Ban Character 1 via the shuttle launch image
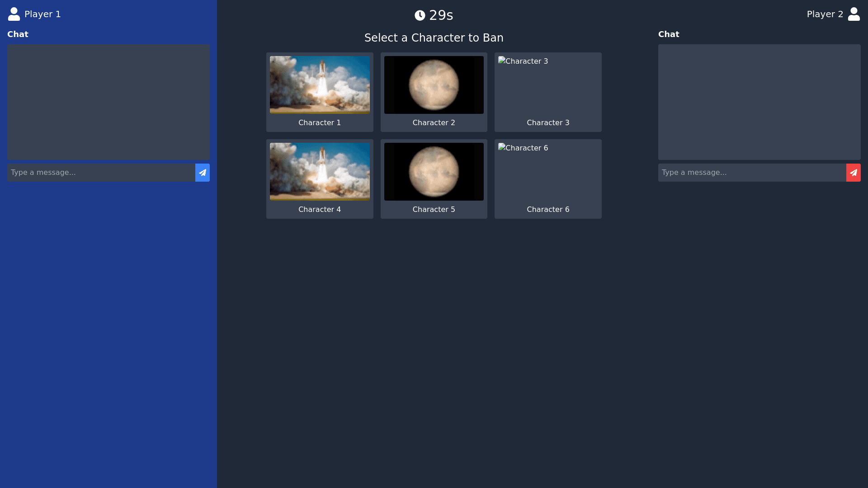This screenshot has width=868, height=488. (320, 84)
